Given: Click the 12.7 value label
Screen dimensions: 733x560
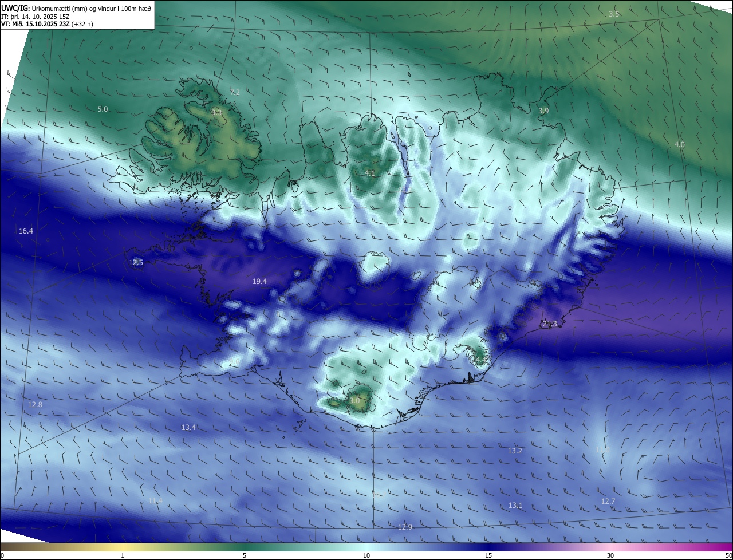Looking at the screenshot, I should (x=608, y=501).
